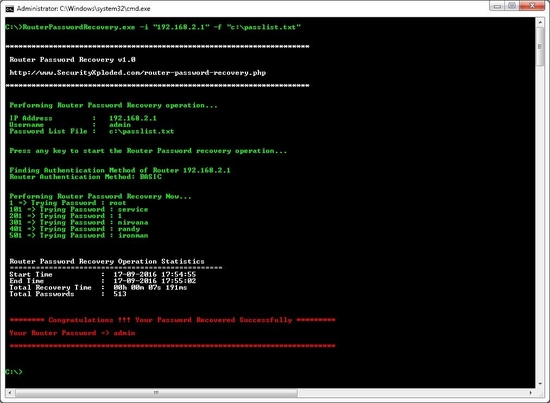
Task: Click the horizontal scrollbar right arrow
Action: pyautogui.click(x=531, y=392)
